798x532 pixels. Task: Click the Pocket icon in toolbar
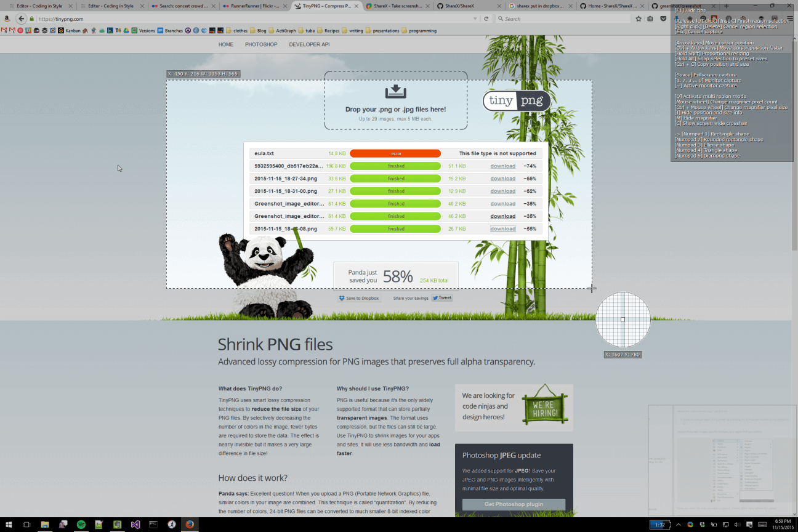[663, 19]
